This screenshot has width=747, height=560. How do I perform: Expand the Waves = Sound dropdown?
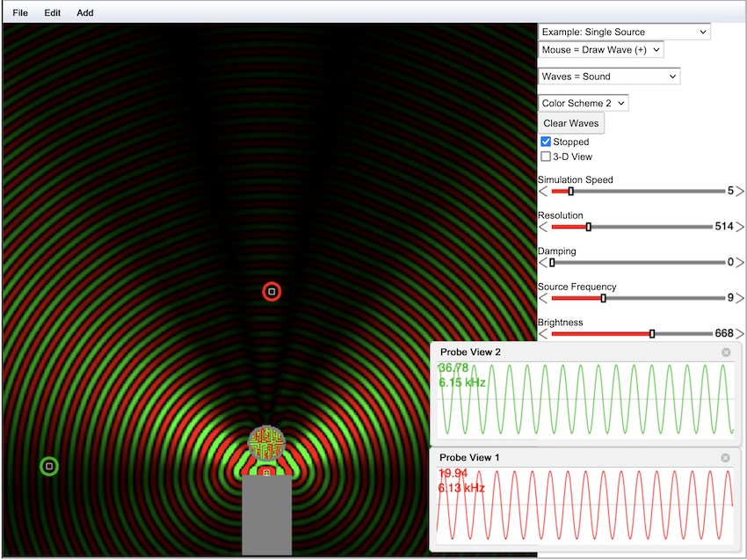tap(609, 76)
